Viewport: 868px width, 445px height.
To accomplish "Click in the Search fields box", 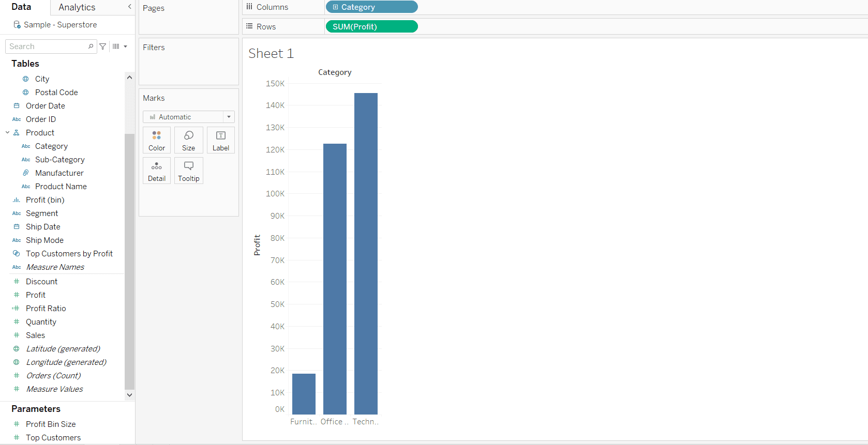I will click(x=47, y=47).
